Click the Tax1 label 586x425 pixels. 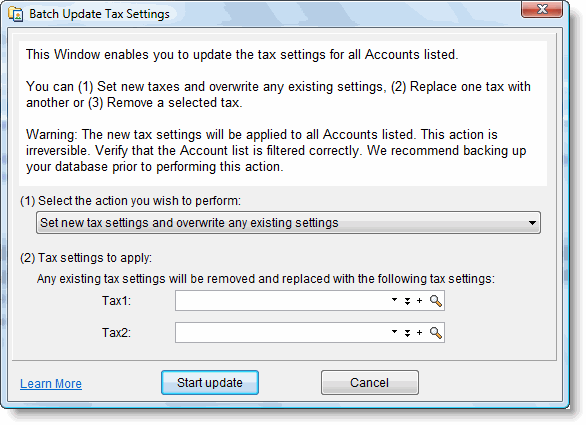pos(117,301)
